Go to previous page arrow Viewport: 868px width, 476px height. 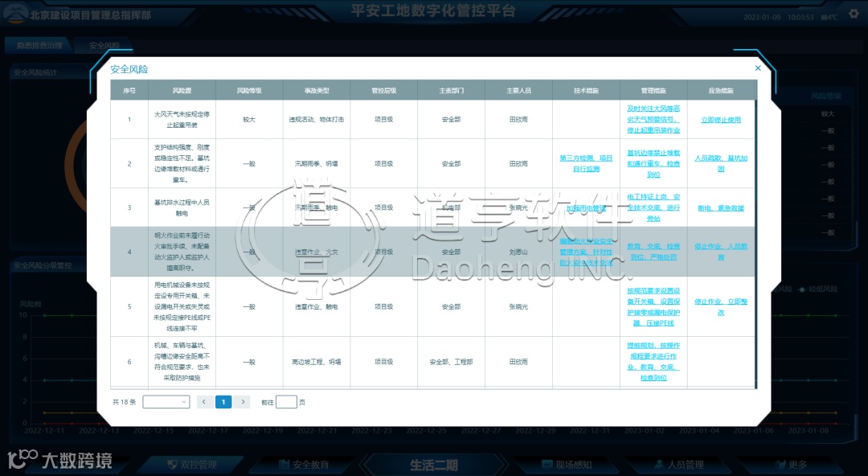(203, 402)
